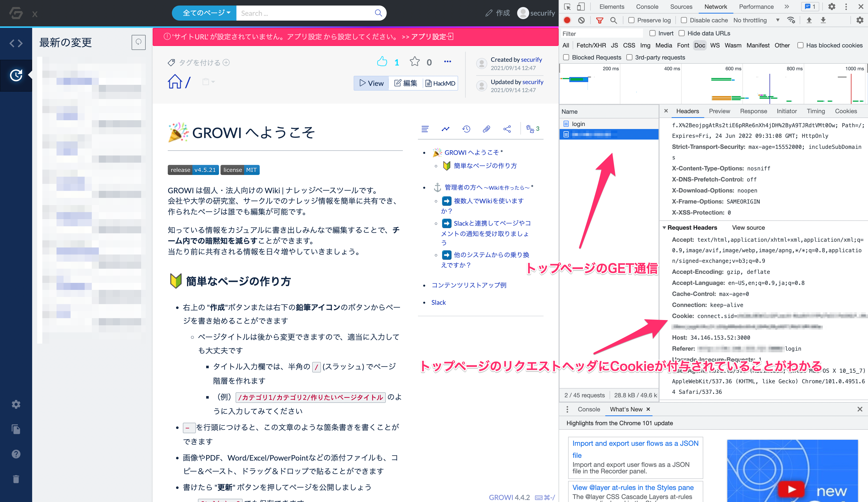The width and height of the screenshot is (868, 502).
Task: Open the Slack link in table of contents
Action: tap(438, 302)
